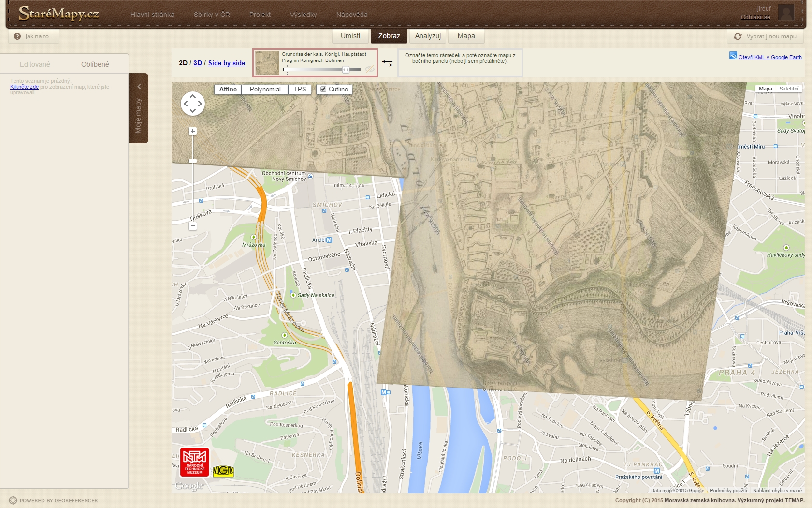Switch to the Oblíbené tab
The height and width of the screenshot is (508, 812).
pos(95,64)
